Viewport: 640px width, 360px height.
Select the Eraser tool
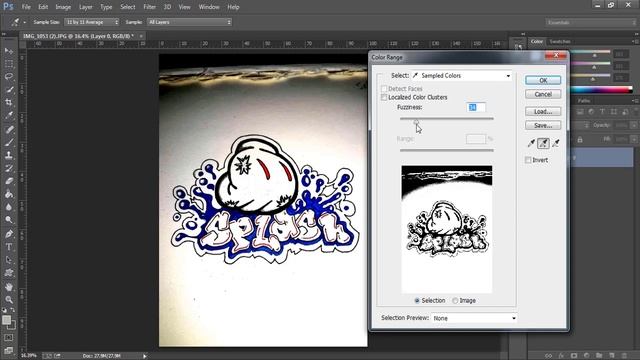pos(9,181)
